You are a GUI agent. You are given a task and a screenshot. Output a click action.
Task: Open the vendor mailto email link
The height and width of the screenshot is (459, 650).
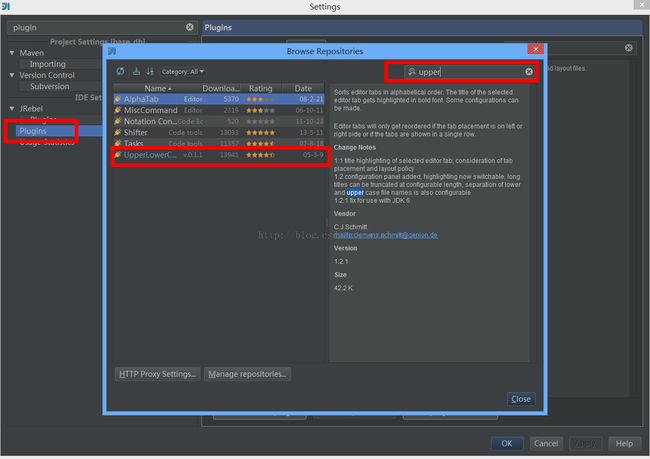(386, 235)
